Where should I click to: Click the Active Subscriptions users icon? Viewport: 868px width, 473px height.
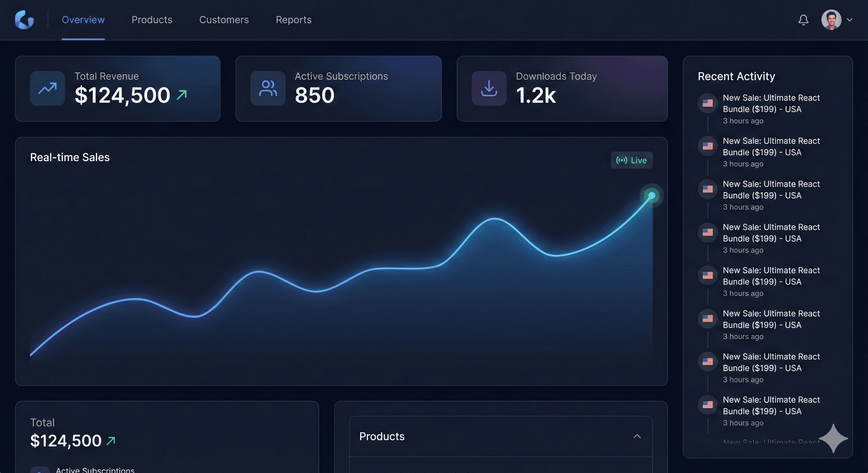[x=268, y=89]
